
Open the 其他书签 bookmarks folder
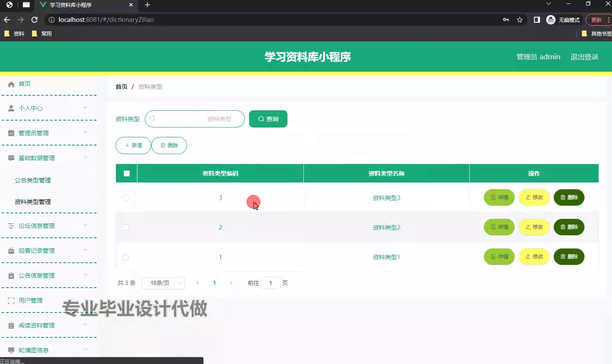tap(597, 33)
